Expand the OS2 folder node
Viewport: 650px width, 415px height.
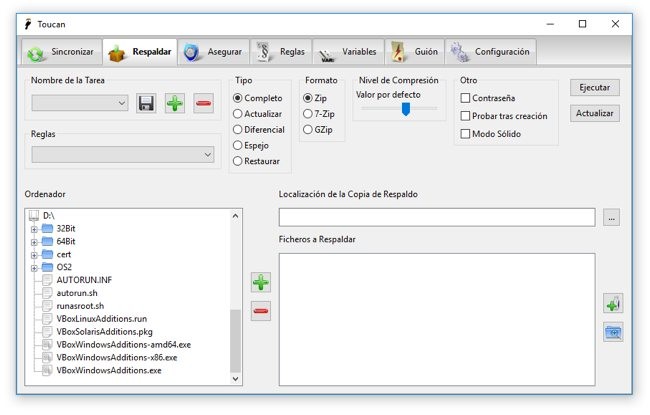(34, 267)
